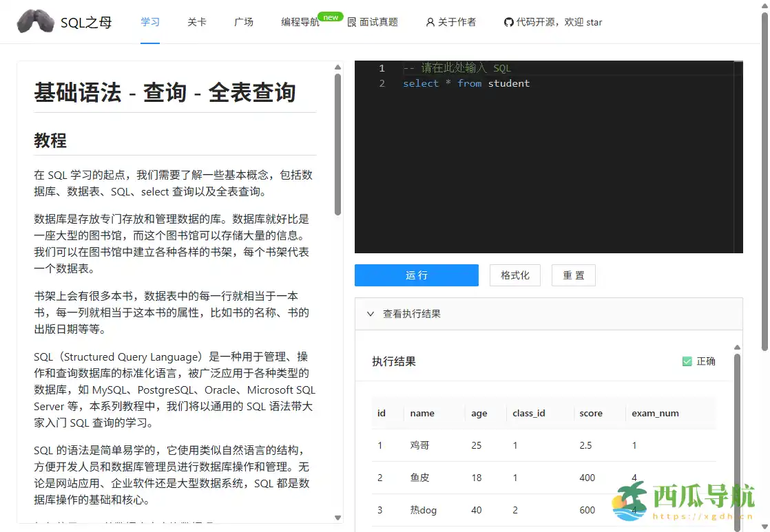The height and width of the screenshot is (532, 770).
Task: Collapse the 查看执行结果 section
Action: tap(411, 313)
